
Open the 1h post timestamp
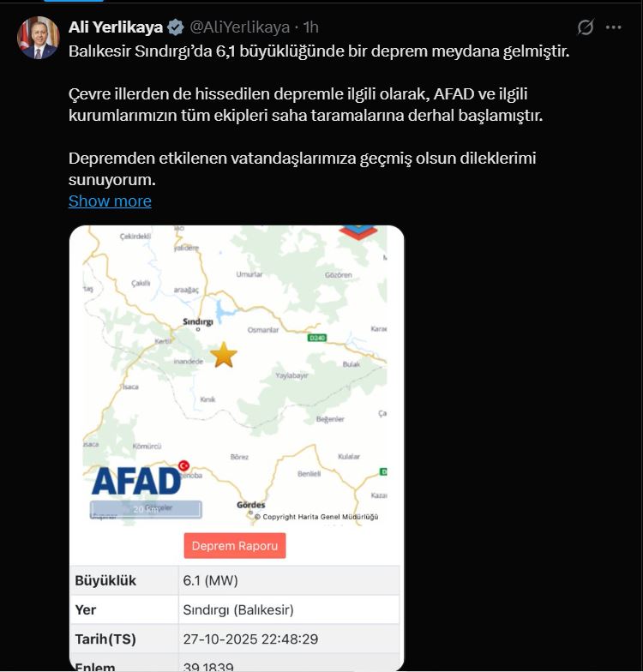pyautogui.click(x=310, y=27)
